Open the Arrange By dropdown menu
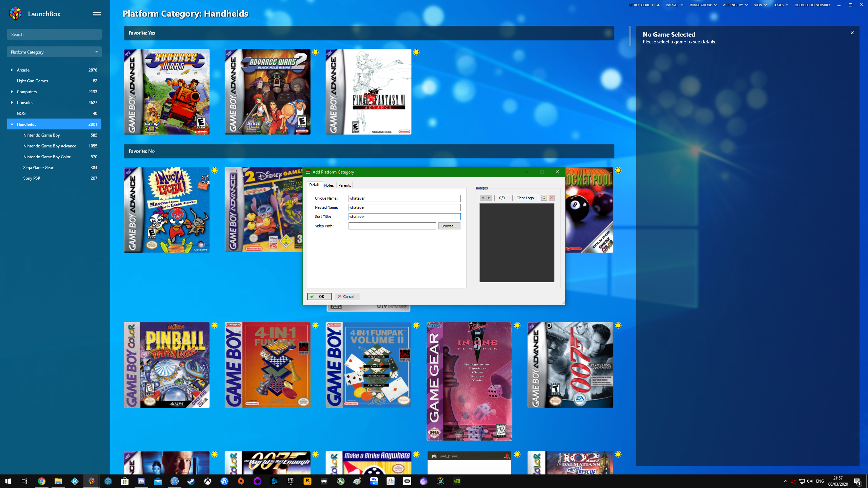 click(735, 5)
